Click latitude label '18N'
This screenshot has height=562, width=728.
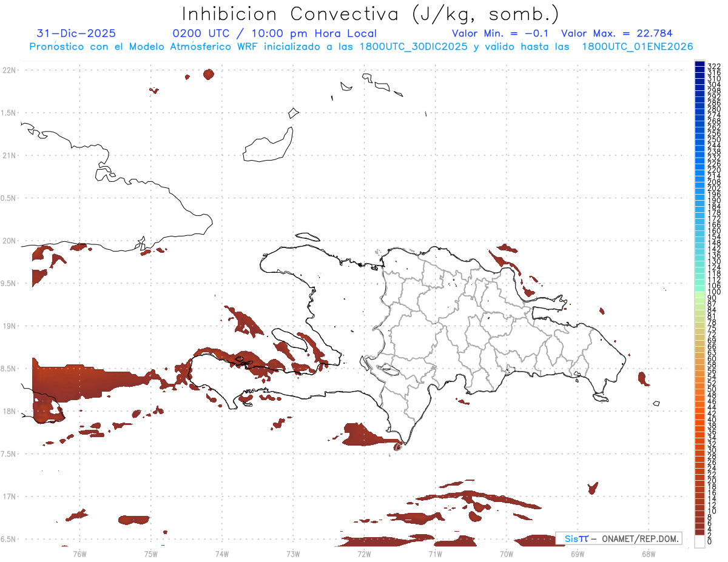(x=8, y=412)
